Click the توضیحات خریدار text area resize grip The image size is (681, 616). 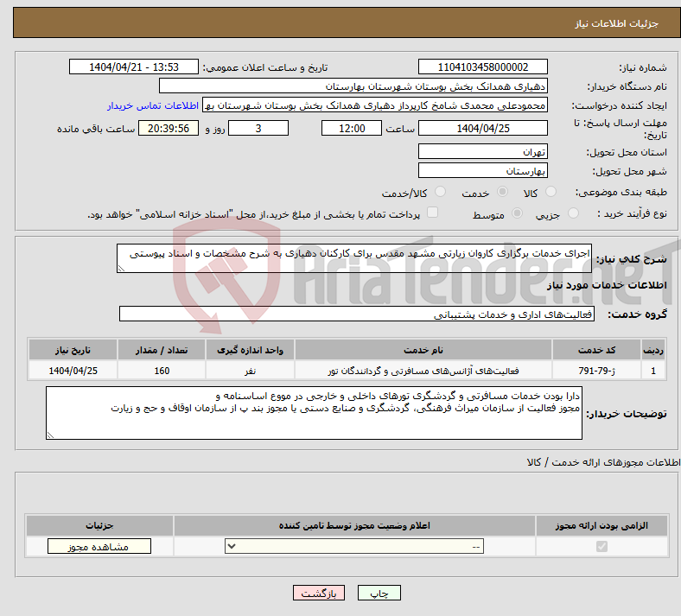50,435
